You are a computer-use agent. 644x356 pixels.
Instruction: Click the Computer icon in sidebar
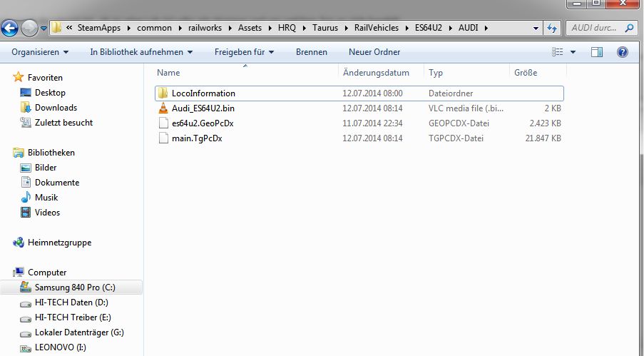18,272
